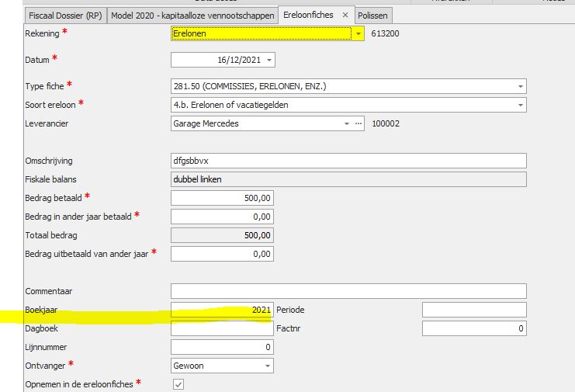Open the Rekening dropdown arrow
The height and width of the screenshot is (392, 575).
point(358,33)
